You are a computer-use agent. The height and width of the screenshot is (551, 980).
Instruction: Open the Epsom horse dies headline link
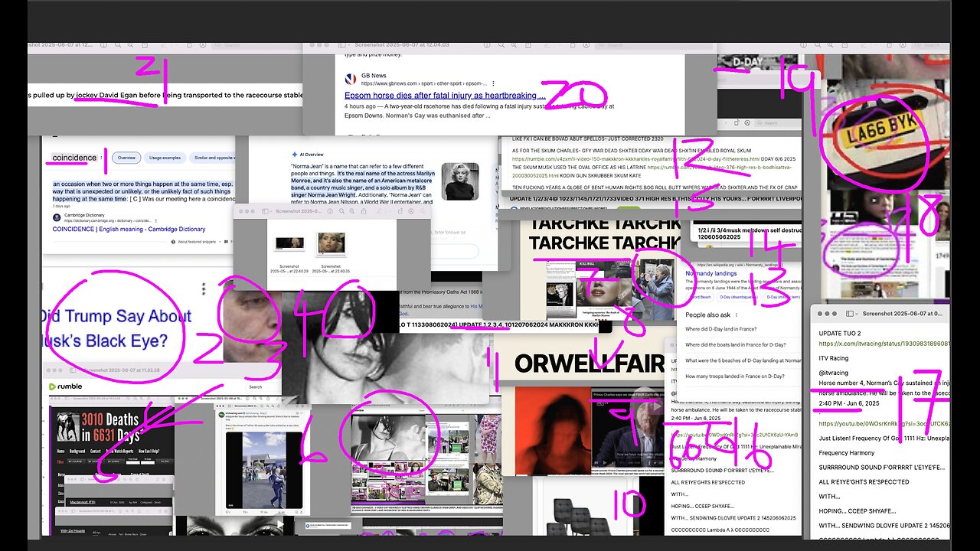[x=445, y=96]
